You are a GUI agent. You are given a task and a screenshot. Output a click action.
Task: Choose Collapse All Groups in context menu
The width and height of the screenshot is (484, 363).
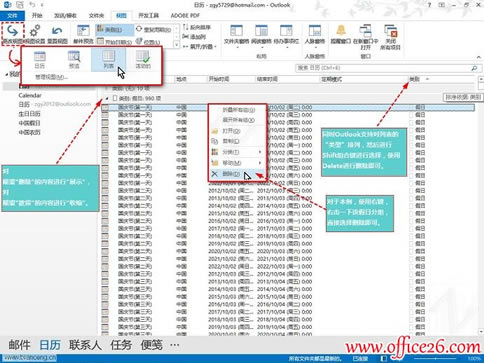point(237,110)
